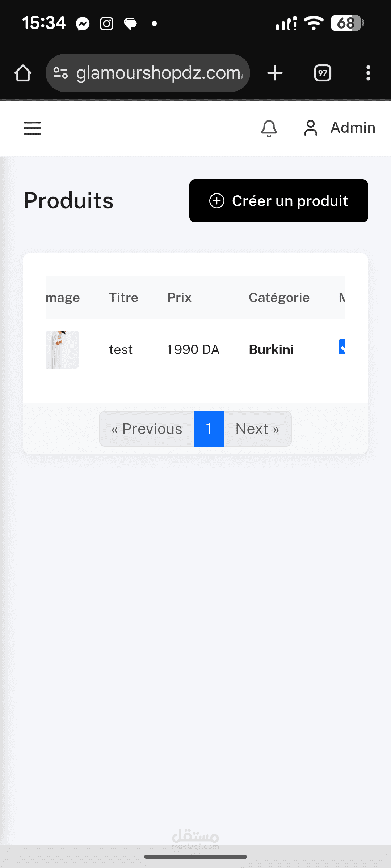Toggle the blue checkbox in the test row
This screenshot has height=868, width=391.
(x=342, y=347)
